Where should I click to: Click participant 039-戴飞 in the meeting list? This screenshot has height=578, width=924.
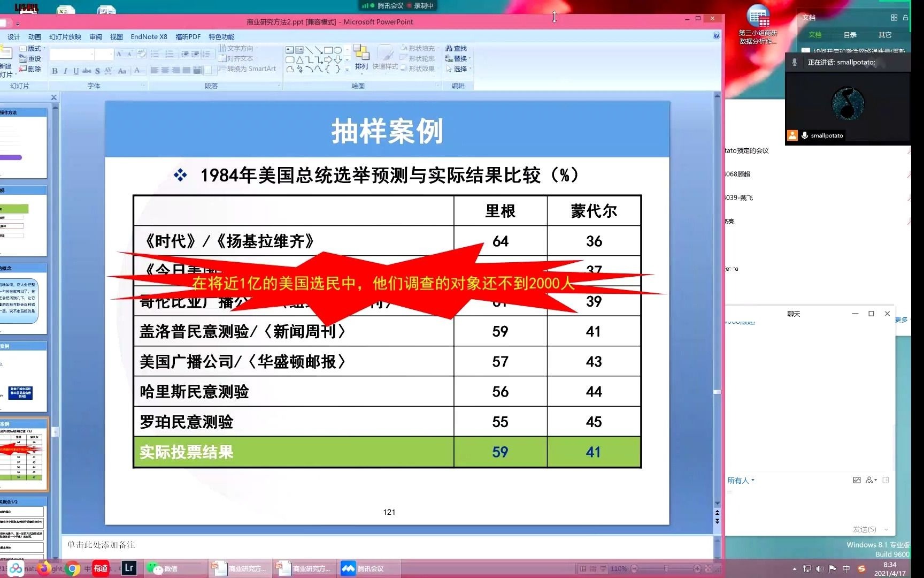[x=739, y=197]
